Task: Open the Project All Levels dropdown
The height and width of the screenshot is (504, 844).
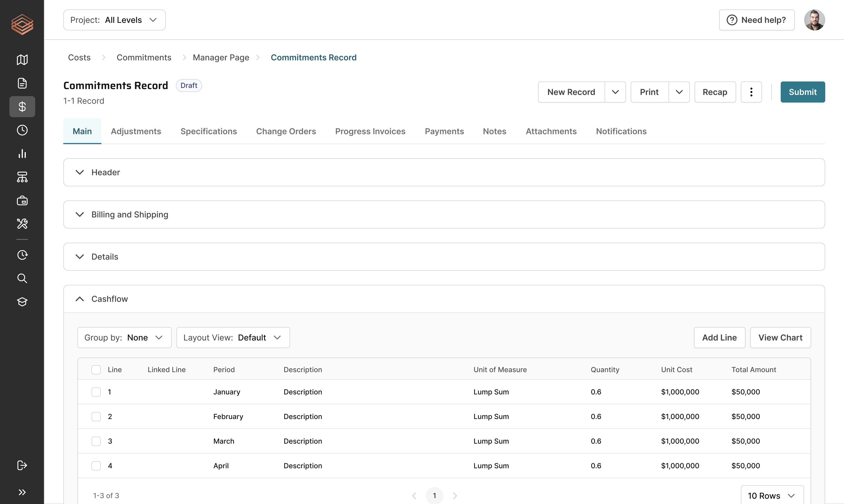Action: point(115,20)
